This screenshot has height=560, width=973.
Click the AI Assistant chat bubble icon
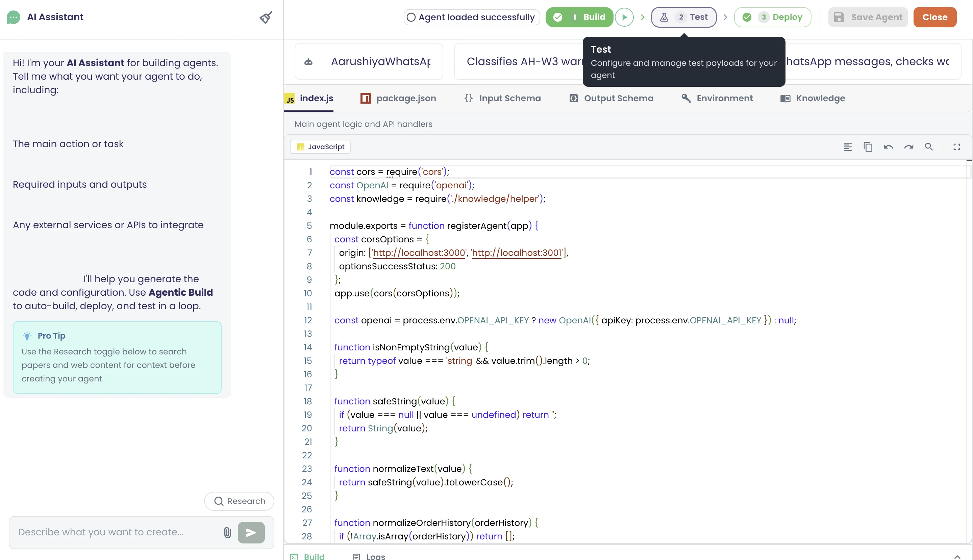click(14, 17)
